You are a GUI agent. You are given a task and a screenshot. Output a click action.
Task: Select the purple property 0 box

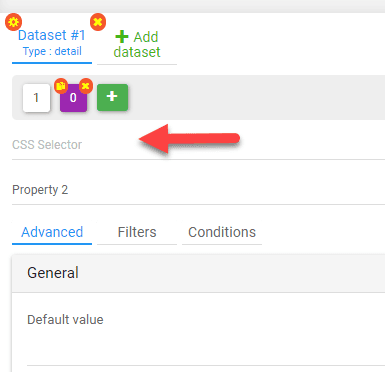(73, 98)
